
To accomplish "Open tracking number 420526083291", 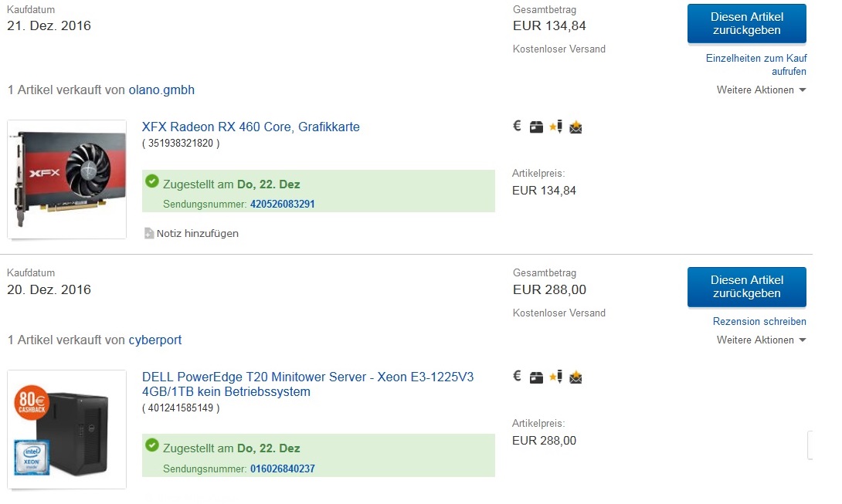I will [x=282, y=205].
